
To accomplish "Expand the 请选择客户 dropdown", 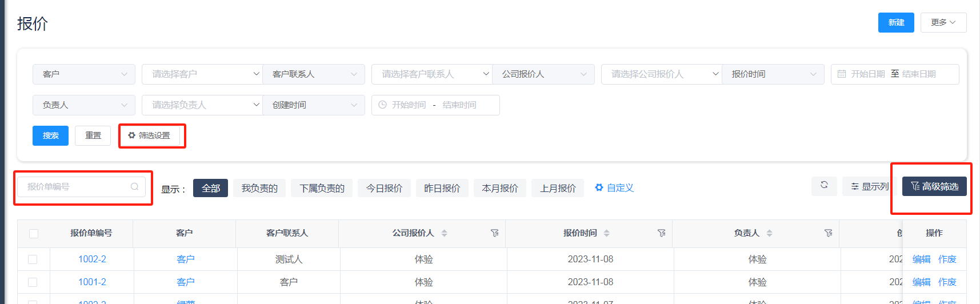I will pyautogui.click(x=202, y=74).
